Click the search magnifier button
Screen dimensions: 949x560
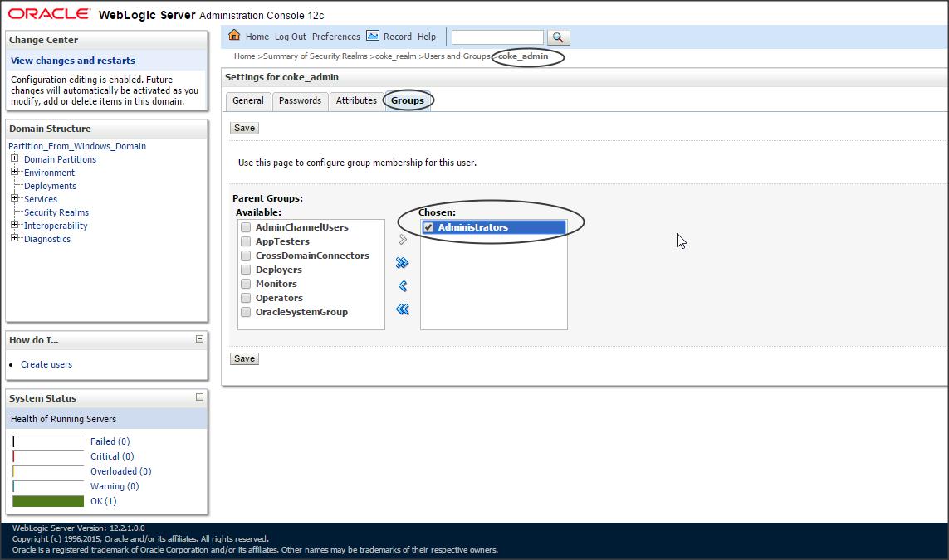(x=558, y=37)
